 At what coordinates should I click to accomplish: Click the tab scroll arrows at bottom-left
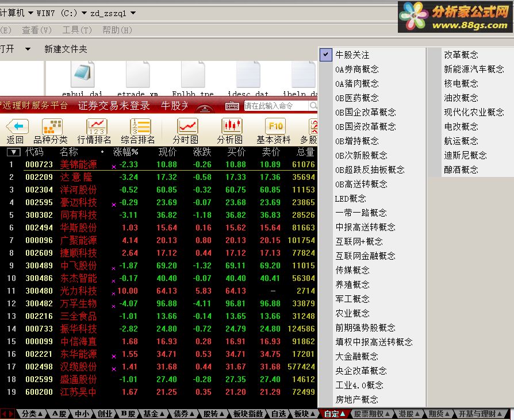point(7,414)
